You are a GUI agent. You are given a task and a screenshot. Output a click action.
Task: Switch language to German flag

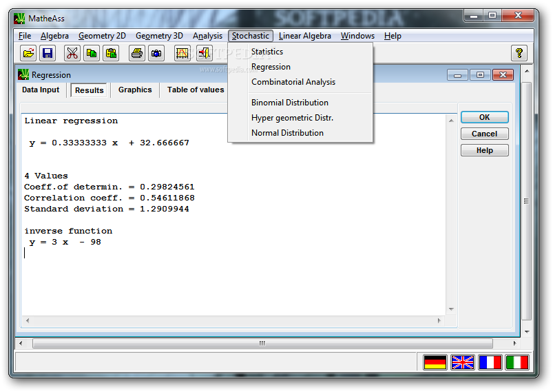[x=435, y=362]
